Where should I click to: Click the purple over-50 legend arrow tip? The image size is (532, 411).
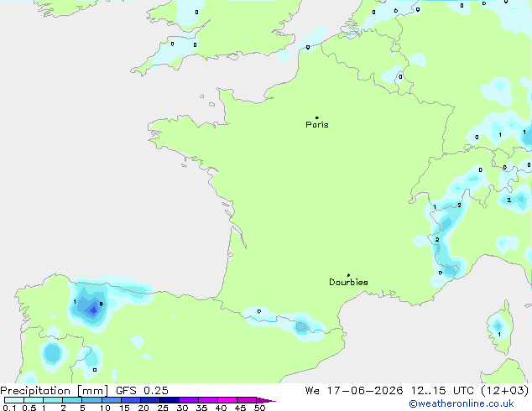[x=266, y=400]
